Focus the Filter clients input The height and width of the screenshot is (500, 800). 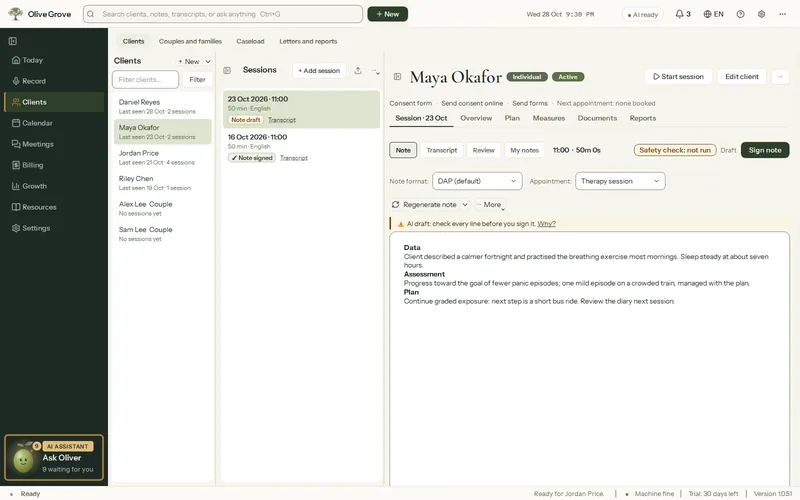tap(145, 80)
